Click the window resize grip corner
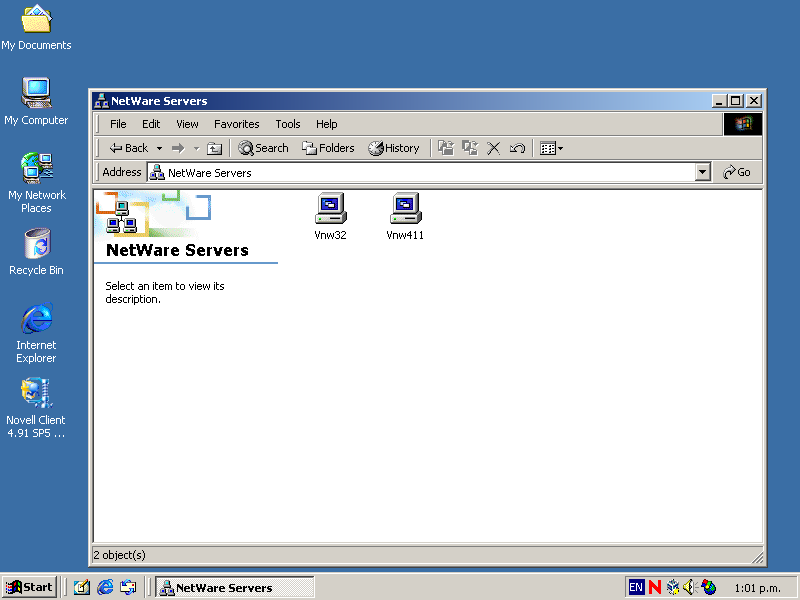This screenshot has width=800, height=600. (757, 557)
